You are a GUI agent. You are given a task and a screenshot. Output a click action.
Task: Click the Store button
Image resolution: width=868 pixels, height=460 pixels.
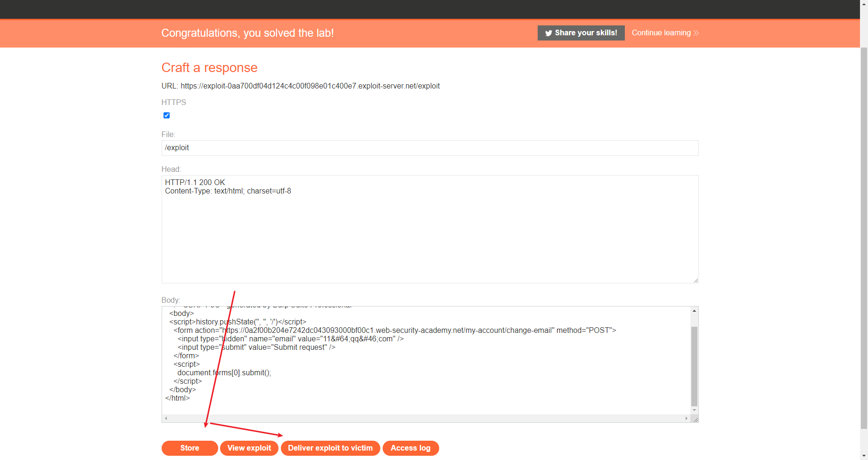coord(189,448)
